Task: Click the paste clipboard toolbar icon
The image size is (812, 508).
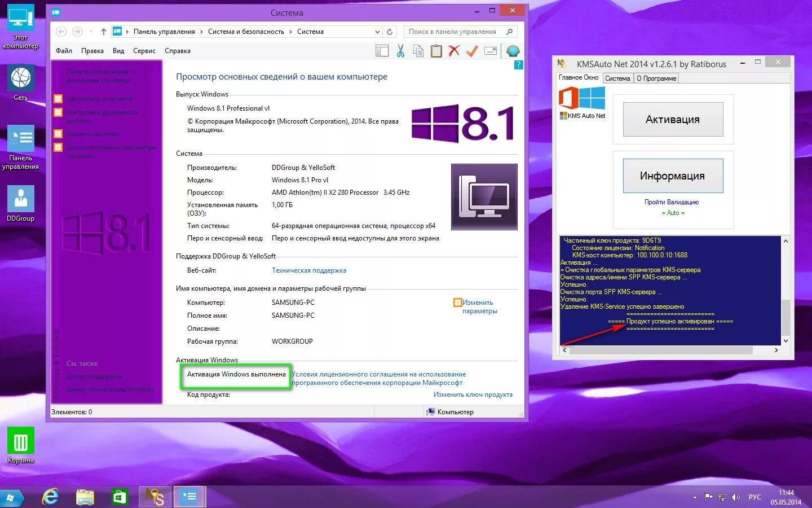Action: tap(436, 51)
